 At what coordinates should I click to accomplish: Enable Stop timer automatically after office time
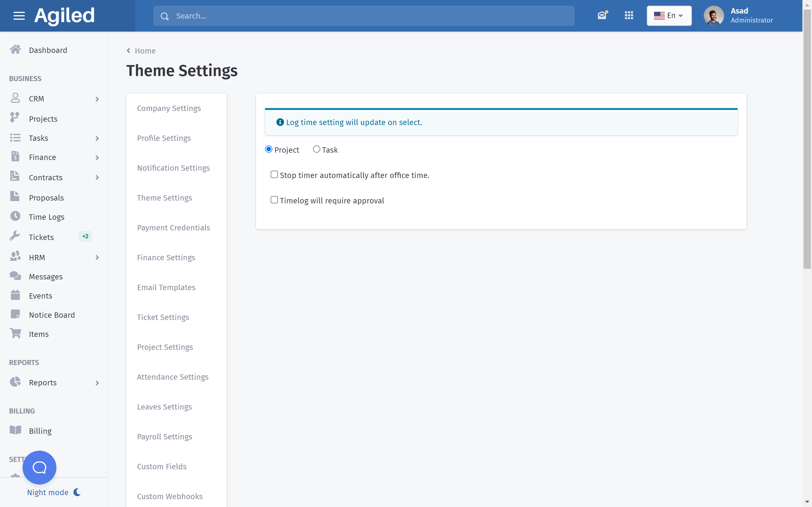click(x=274, y=175)
